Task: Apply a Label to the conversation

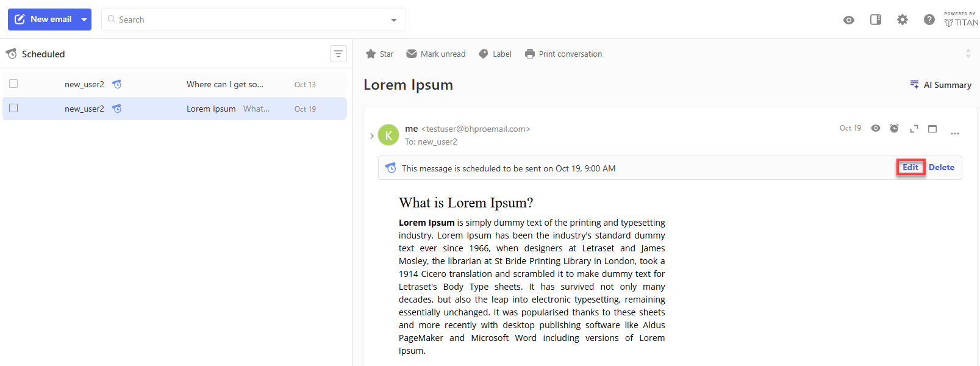Action: point(495,54)
